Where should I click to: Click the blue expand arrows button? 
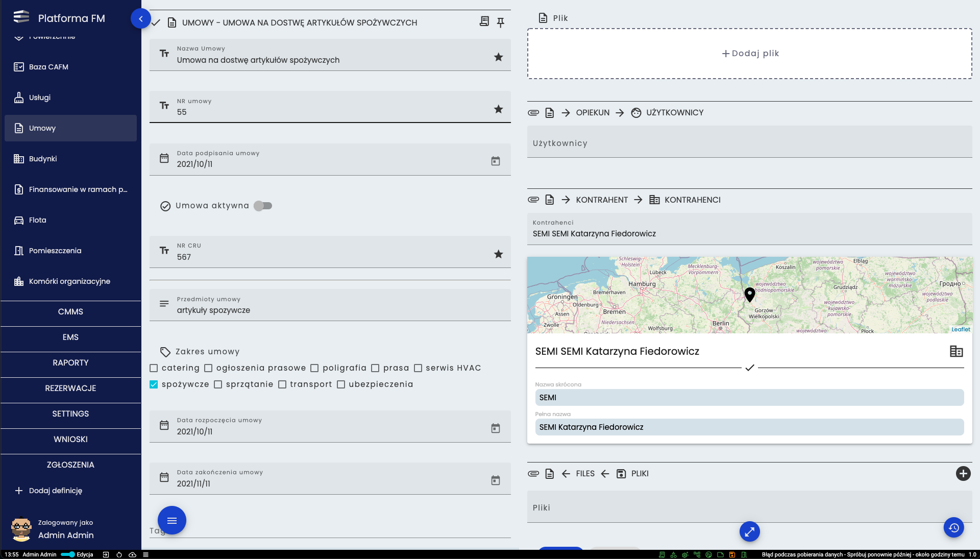749,532
